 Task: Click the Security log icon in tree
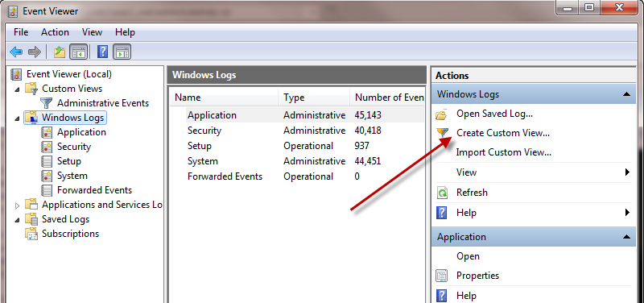[47, 147]
